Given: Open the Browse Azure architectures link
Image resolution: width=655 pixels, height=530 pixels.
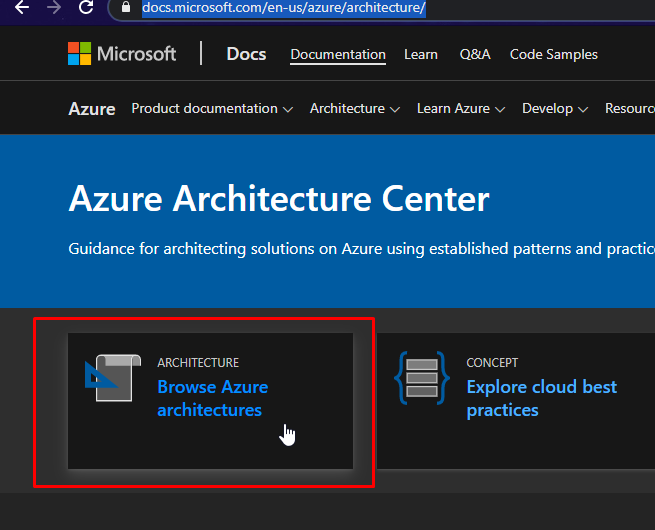Looking at the screenshot, I should pyautogui.click(x=212, y=398).
